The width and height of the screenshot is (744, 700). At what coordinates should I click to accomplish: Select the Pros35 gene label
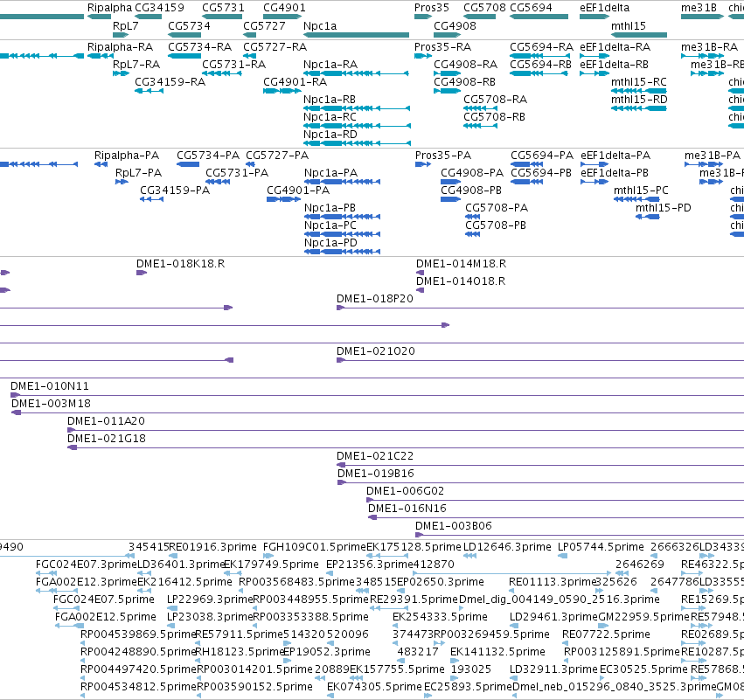click(431, 8)
